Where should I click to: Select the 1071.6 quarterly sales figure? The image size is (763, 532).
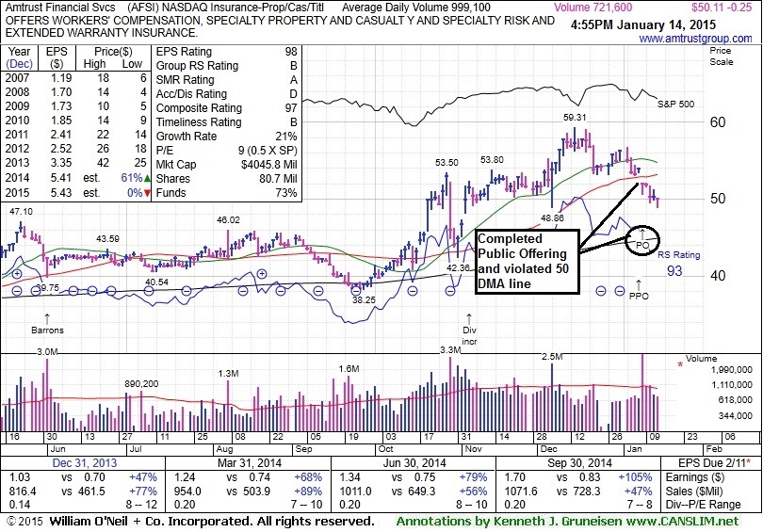click(x=521, y=492)
